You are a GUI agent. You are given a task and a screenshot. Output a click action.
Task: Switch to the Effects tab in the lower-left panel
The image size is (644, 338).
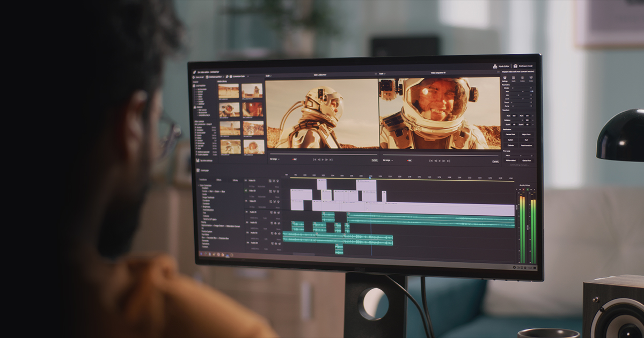[218, 180]
